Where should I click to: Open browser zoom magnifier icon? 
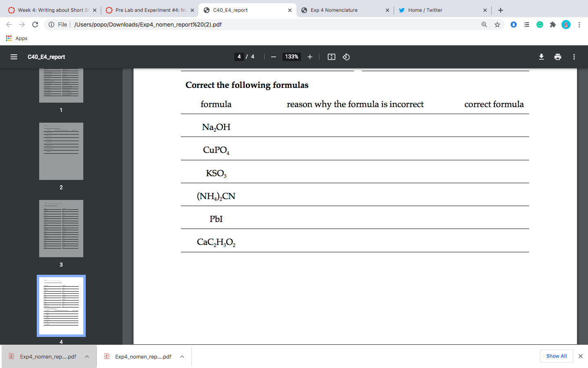[484, 25]
